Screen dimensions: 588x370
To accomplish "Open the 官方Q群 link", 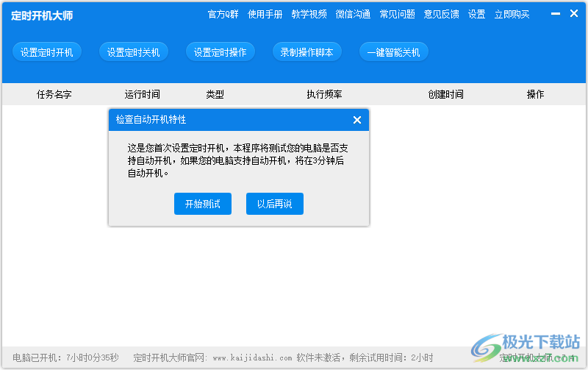I will pyautogui.click(x=223, y=14).
